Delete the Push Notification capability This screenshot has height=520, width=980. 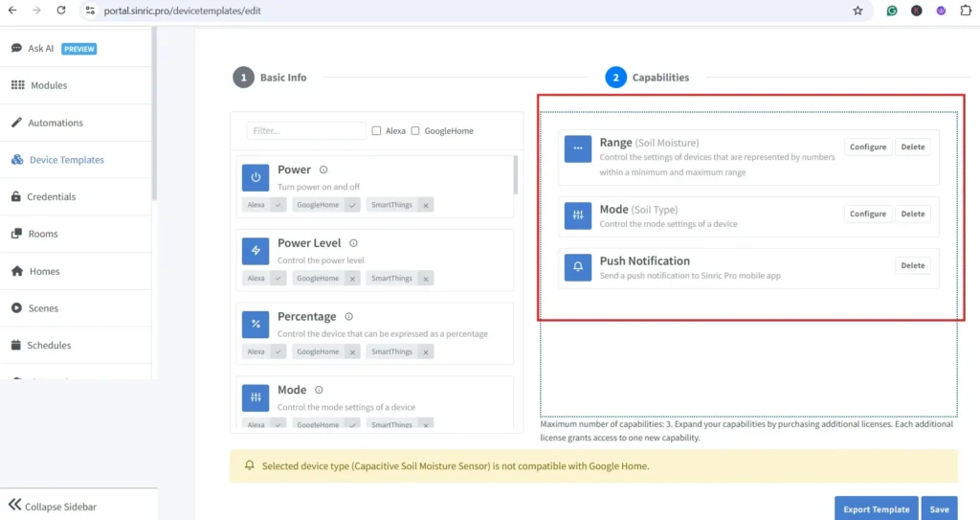(x=913, y=265)
